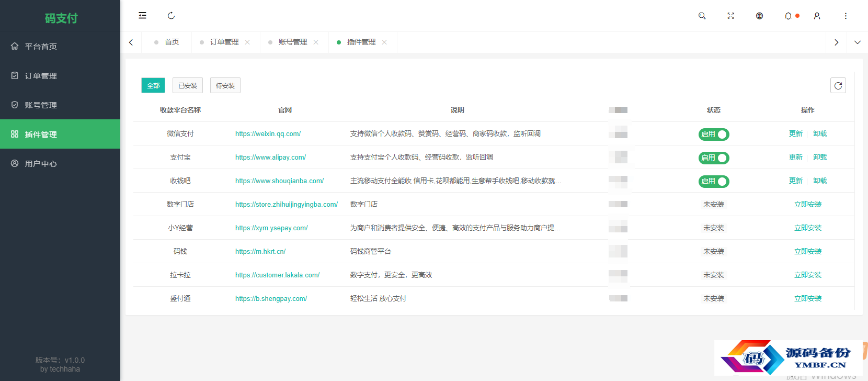Disable the 收钱吧 enable switch
Viewport: 868px width, 381px height.
click(x=714, y=181)
